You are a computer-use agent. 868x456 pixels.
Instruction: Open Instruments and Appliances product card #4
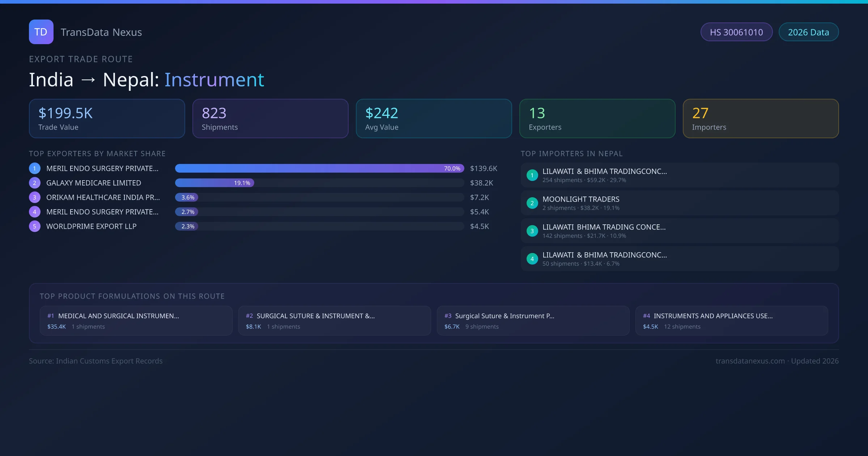731,321
